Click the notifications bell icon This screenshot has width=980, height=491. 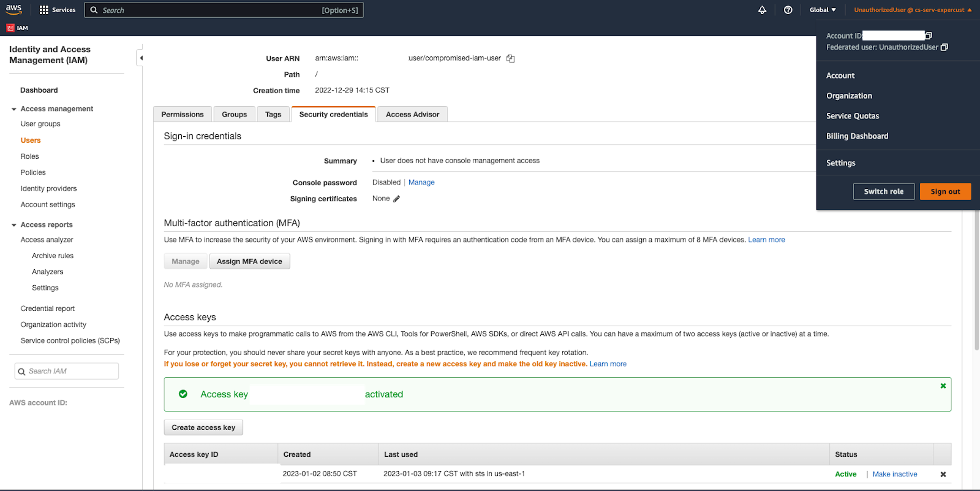coord(762,10)
